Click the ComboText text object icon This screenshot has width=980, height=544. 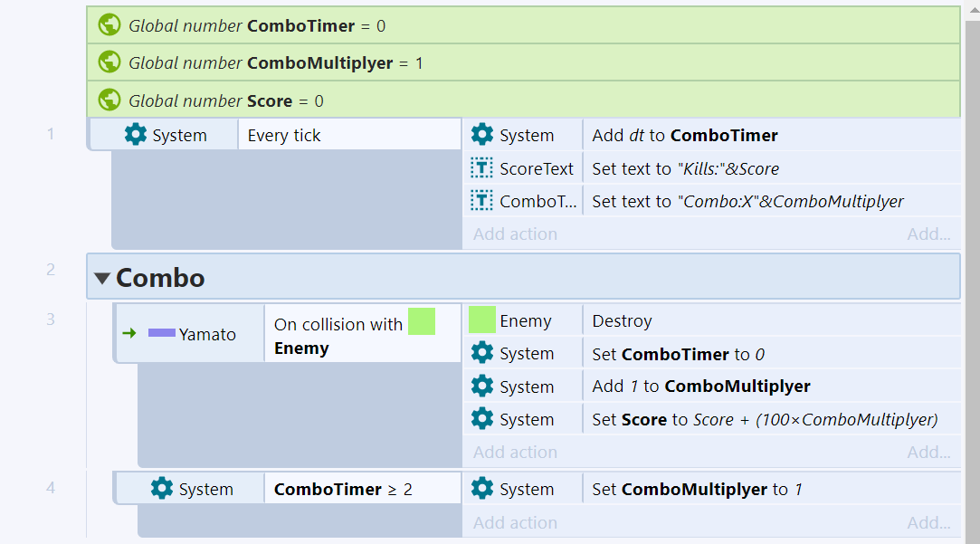coord(482,201)
